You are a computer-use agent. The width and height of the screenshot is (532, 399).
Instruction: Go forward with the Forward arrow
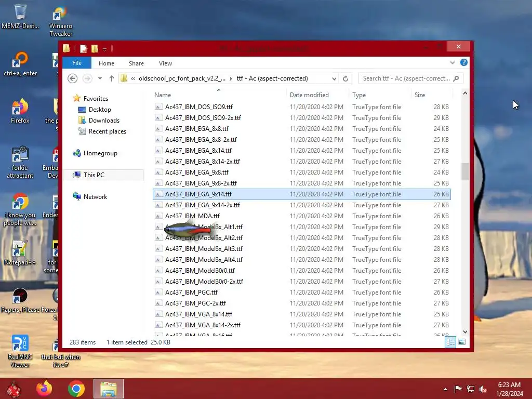(x=87, y=78)
